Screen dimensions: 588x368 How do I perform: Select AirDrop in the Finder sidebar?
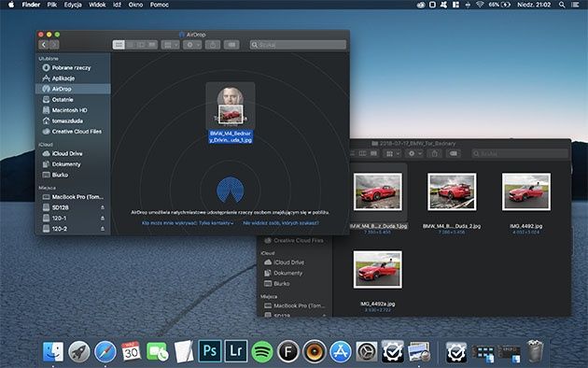point(73,89)
